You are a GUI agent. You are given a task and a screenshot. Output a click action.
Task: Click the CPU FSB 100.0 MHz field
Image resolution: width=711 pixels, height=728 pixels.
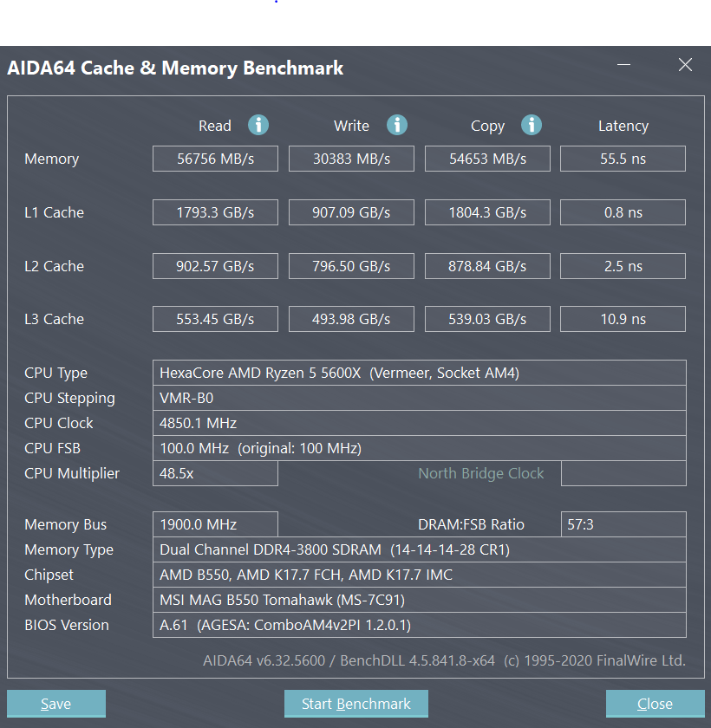point(420,448)
